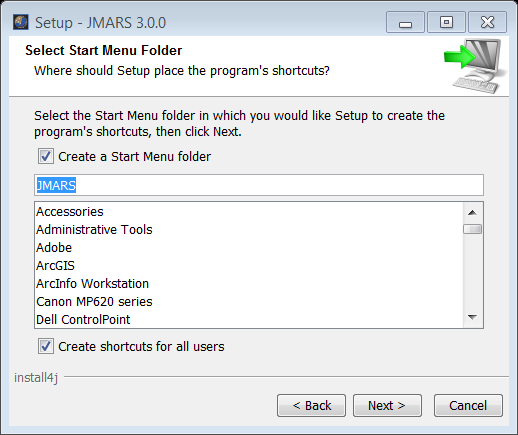518x435 pixels.
Task: Close the JMARS setup dialog
Action: [x=487, y=22]
